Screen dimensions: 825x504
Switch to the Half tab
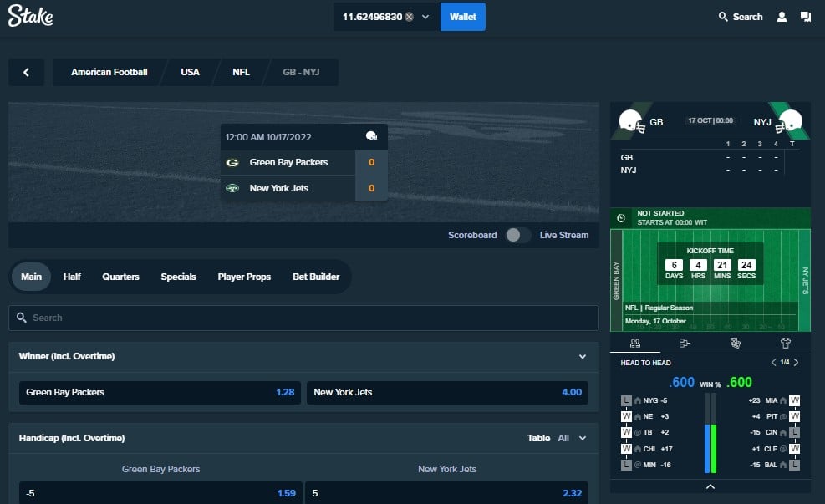click(72, 277)
